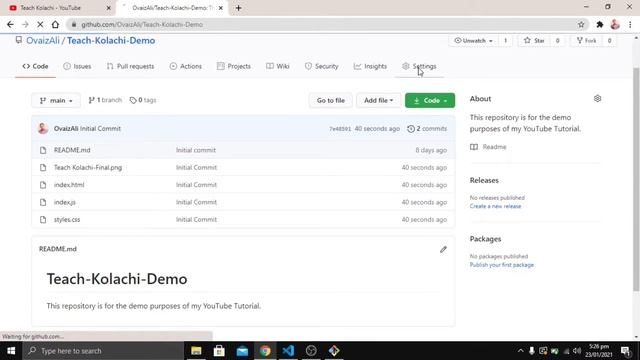Fork the repository
640x360 pixels.
pyautogui.click(x=587, y=40)
